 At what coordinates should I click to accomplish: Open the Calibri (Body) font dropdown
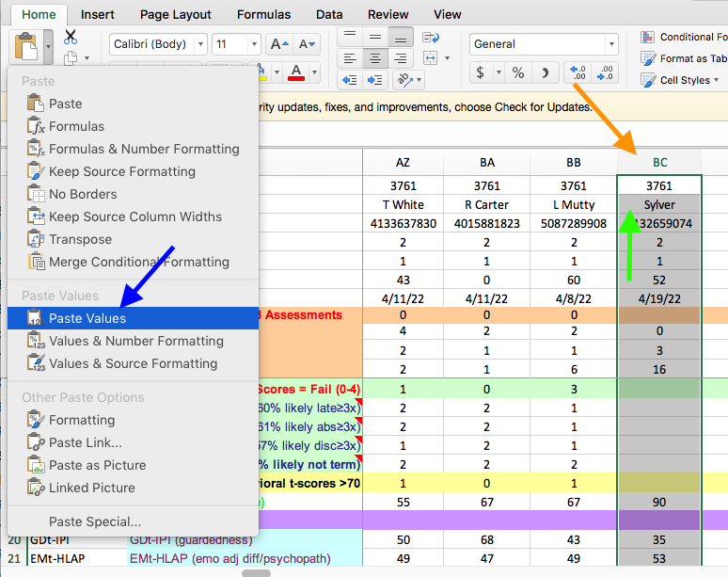(x=199, y=44)
